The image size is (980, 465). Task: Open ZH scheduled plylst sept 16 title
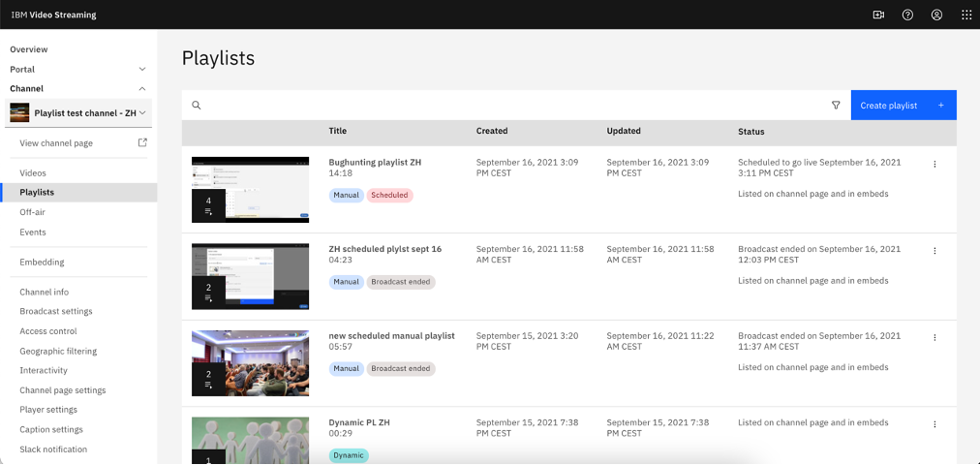pos(385,249)
